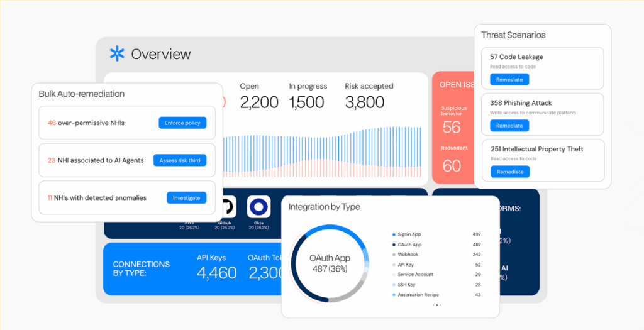Click Investigate for detected anomalies
This screenshot has height=330, width=644.
coord(186,197)
